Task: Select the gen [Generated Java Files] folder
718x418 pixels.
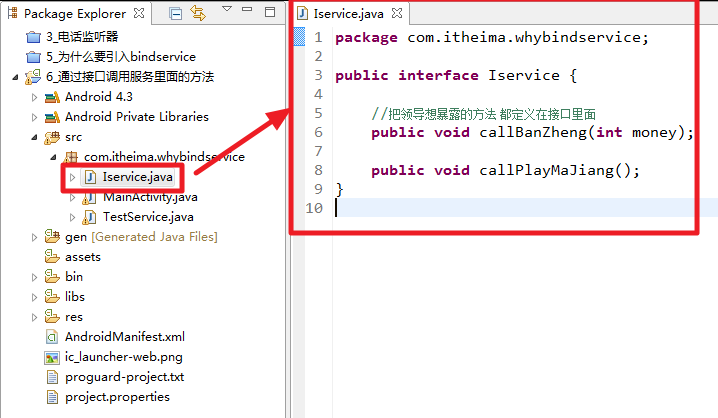Action: 141,237
